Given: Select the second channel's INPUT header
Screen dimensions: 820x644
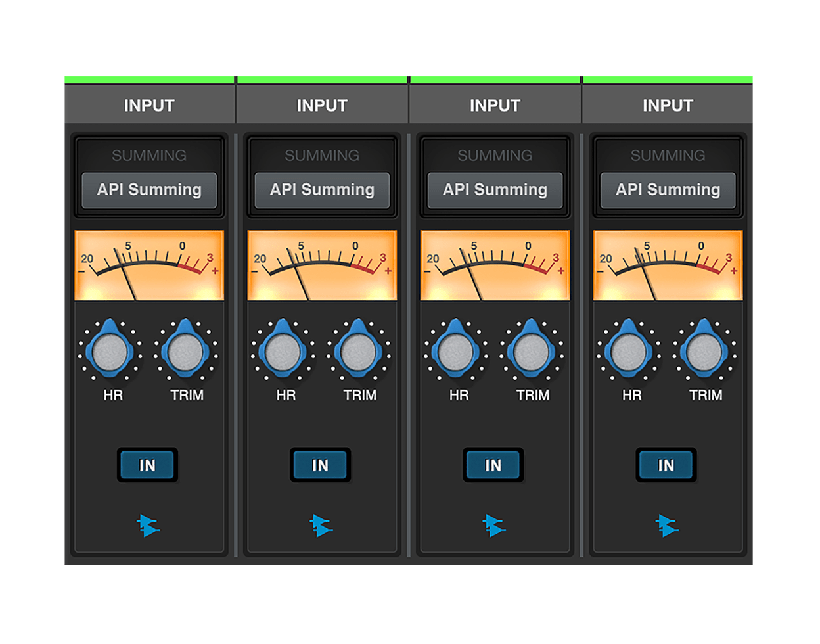Looking at the screenshot, I should 322,104.
